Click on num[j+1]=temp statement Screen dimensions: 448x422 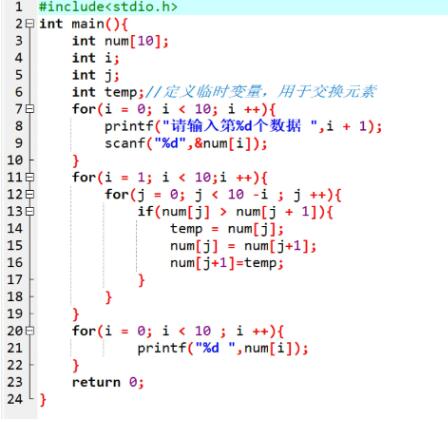click(227, 263)
